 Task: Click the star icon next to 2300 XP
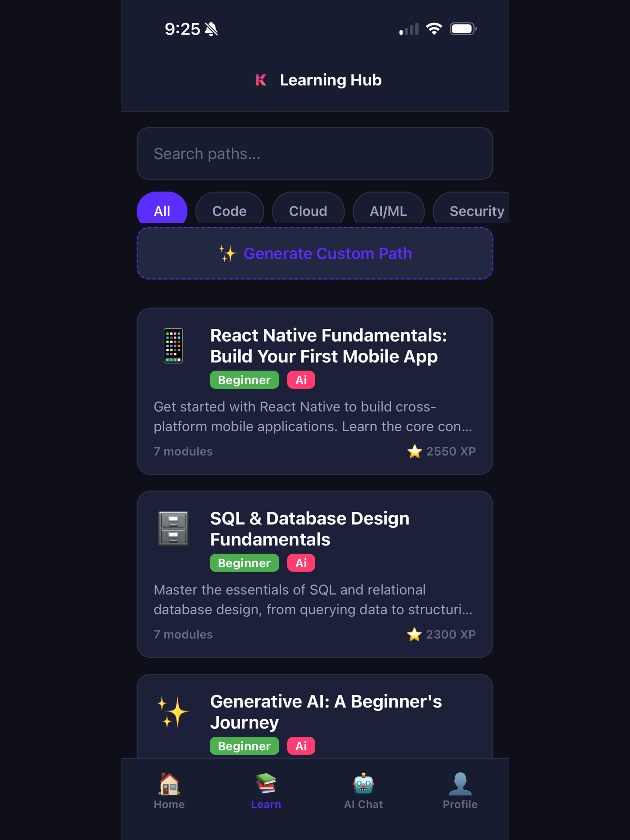[414, 634]
